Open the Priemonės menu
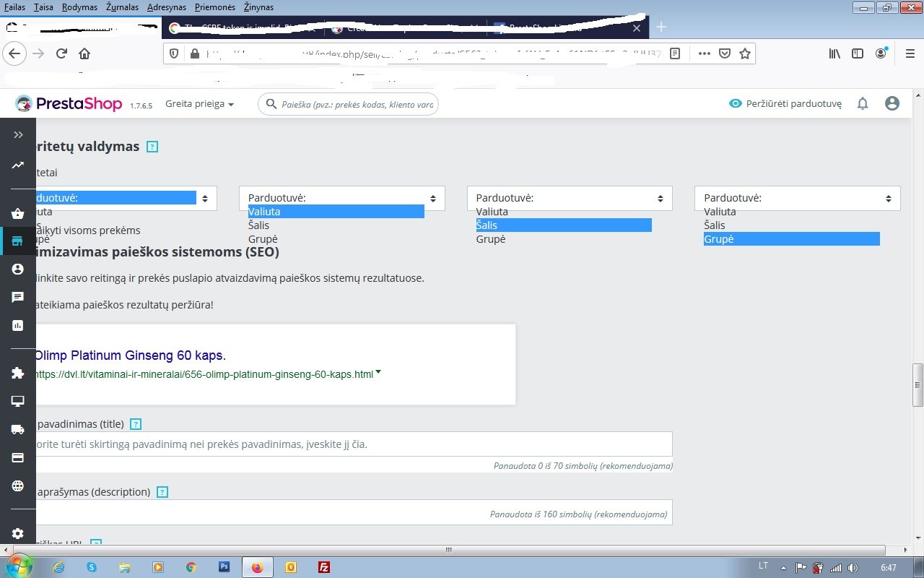924x578 pixels. tap(215, 7)
